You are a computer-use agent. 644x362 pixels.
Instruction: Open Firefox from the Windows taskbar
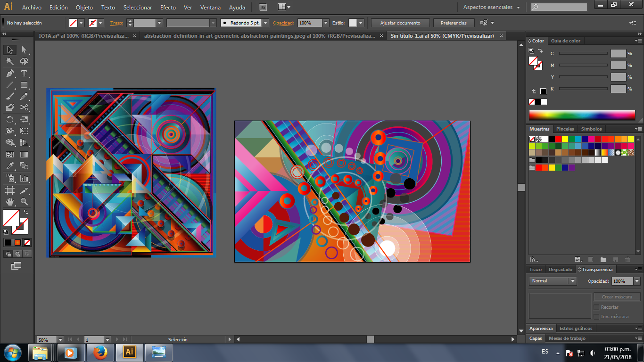tap(100, 352)
